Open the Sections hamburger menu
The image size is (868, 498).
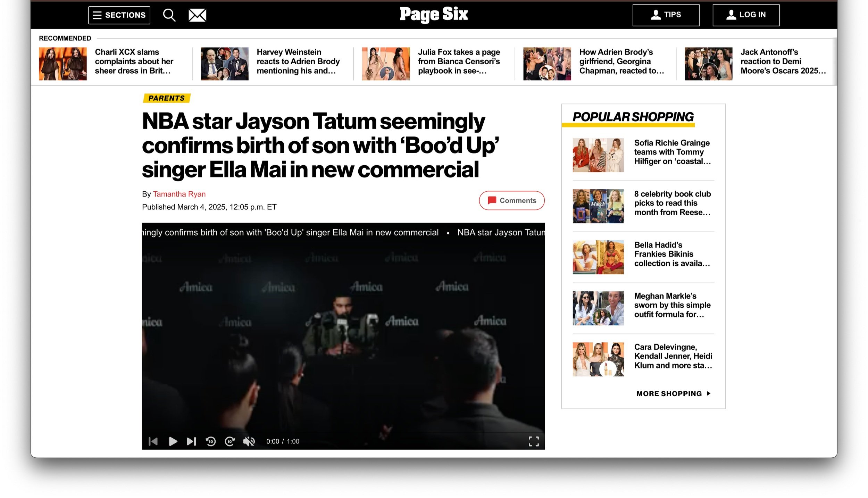point(119,15)
